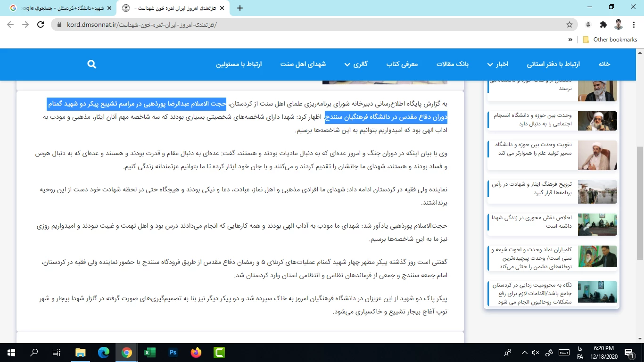
Task: Open a new browser tab
Action: tap(240, 8)
